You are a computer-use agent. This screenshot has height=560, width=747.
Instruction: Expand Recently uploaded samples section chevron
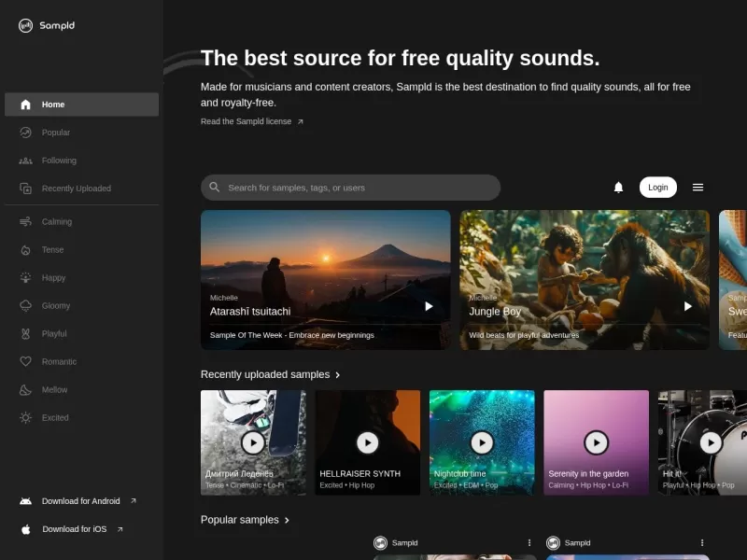(x=338, y=375)
